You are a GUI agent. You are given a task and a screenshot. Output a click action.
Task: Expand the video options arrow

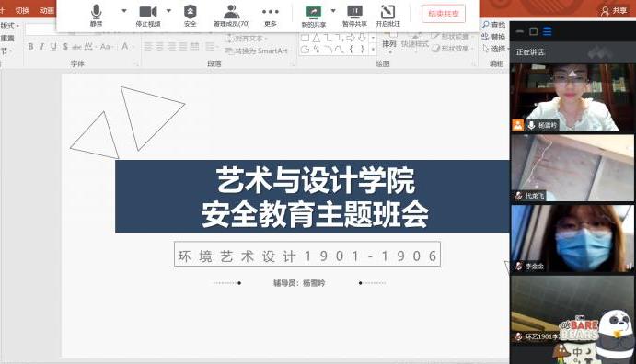168,11
